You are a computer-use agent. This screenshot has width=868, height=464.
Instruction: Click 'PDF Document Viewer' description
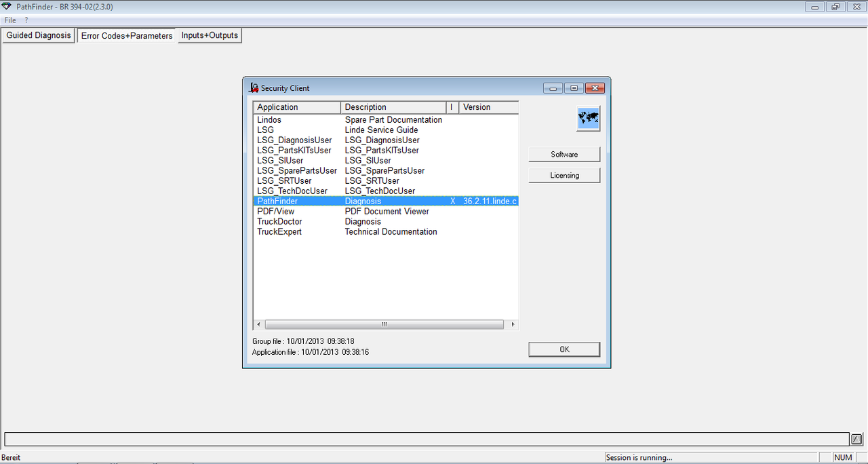387,211
